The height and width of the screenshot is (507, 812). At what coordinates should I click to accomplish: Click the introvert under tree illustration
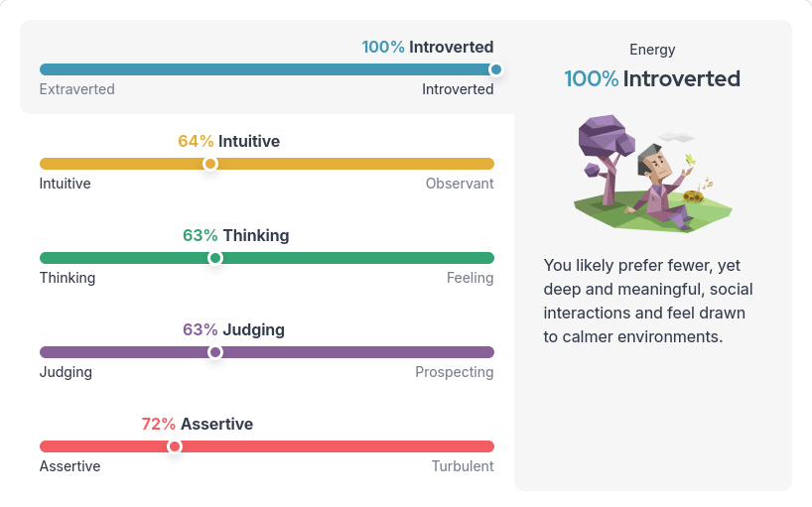652,174
